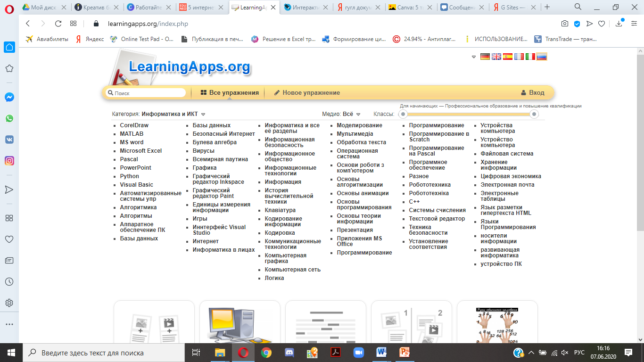Open Microsoft Excel category link
Screen dimensions: 644x362
click(x=140, y=151)
